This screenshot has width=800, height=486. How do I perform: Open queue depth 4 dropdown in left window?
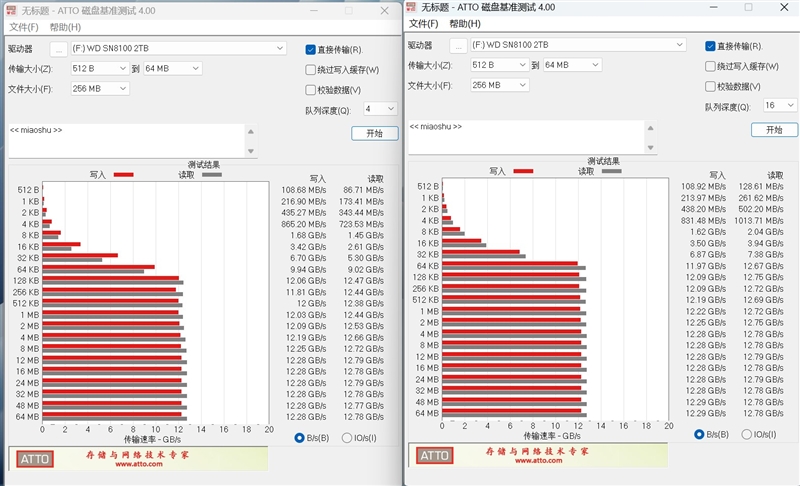380,109
